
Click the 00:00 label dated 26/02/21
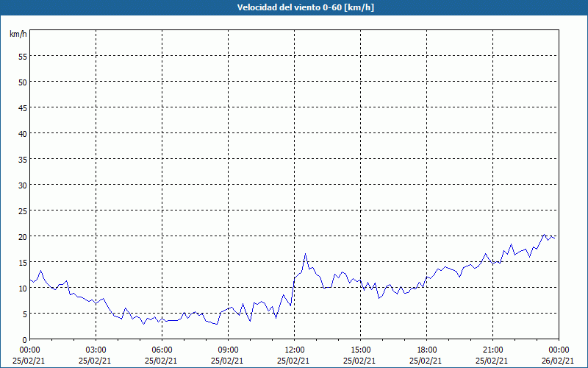[560, 350]
